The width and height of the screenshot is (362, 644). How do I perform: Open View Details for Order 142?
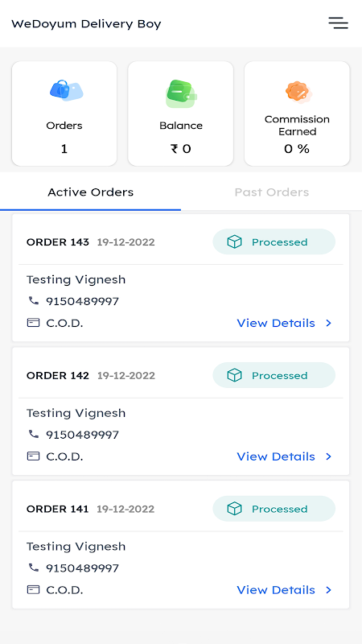click(276, 456)
